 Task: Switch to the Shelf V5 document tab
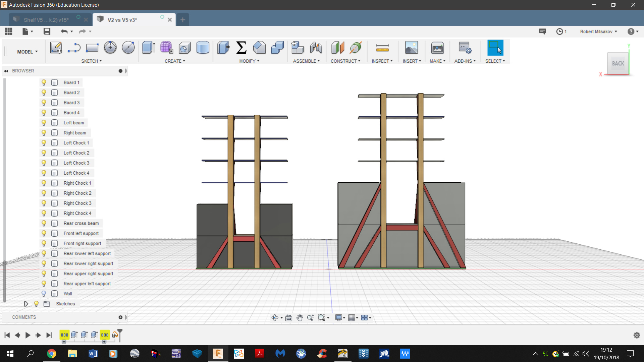(46, 20)
